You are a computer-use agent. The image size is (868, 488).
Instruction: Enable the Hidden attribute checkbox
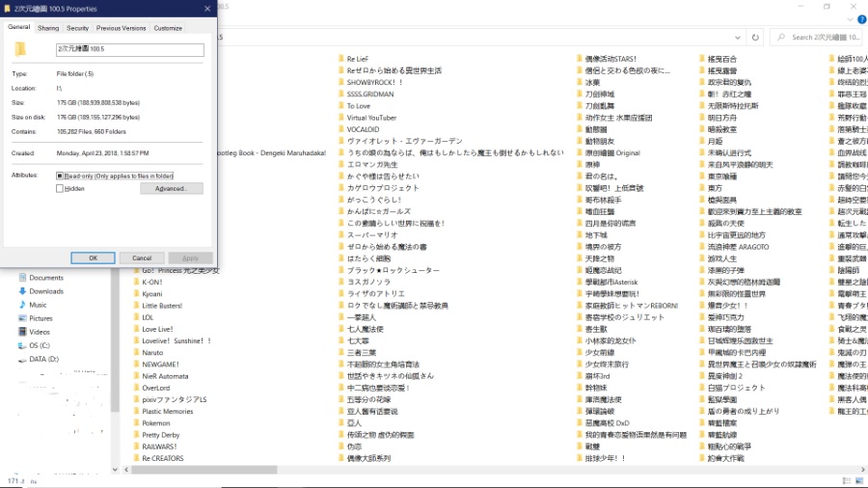tap(59, 189)
